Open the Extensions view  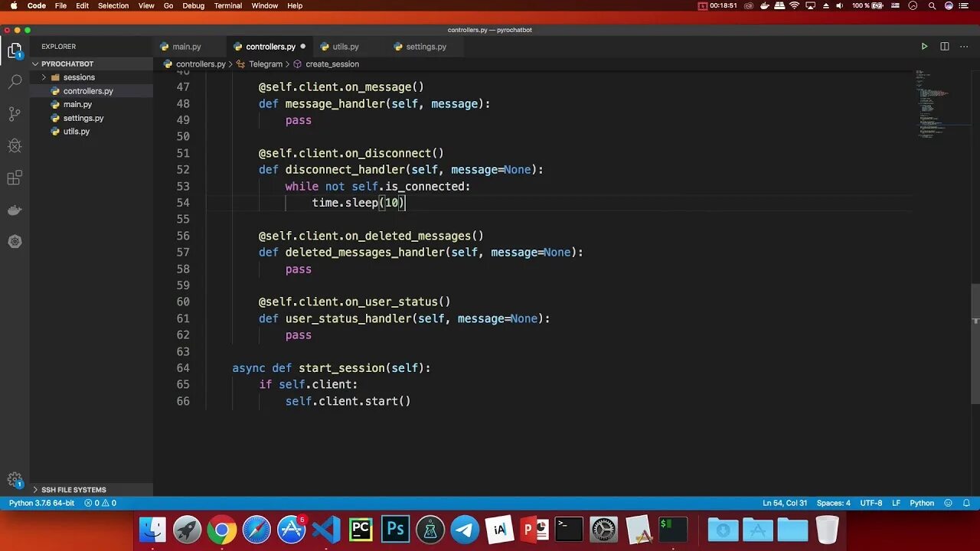tap(15, 178)
